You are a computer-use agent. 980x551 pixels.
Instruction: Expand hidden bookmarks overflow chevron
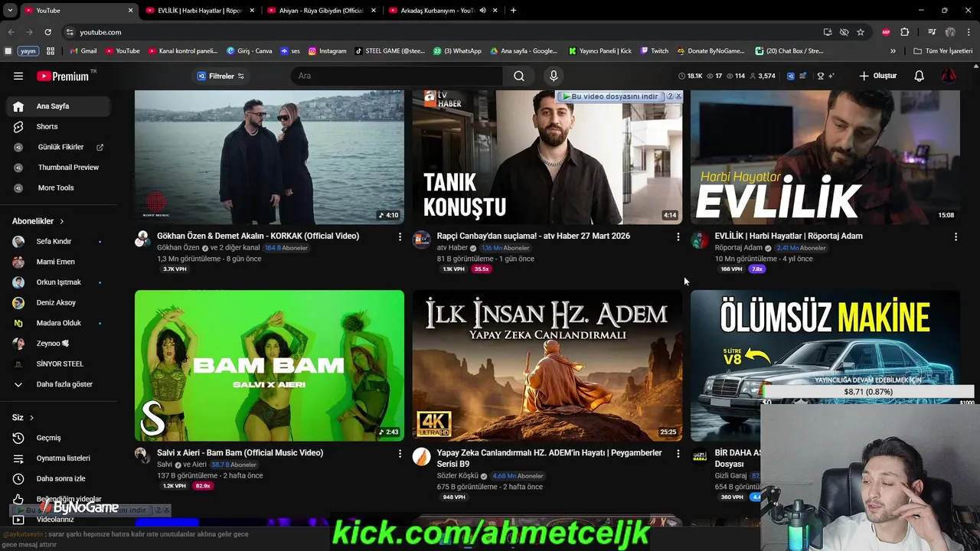pyautogui.click(x=893, y=51)
